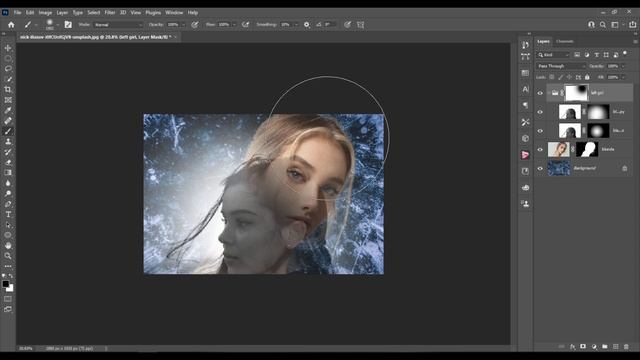This screenshot has width=640, height=360.
Task: Select the Horizontal Type tool
Action: tap(8, 214)
